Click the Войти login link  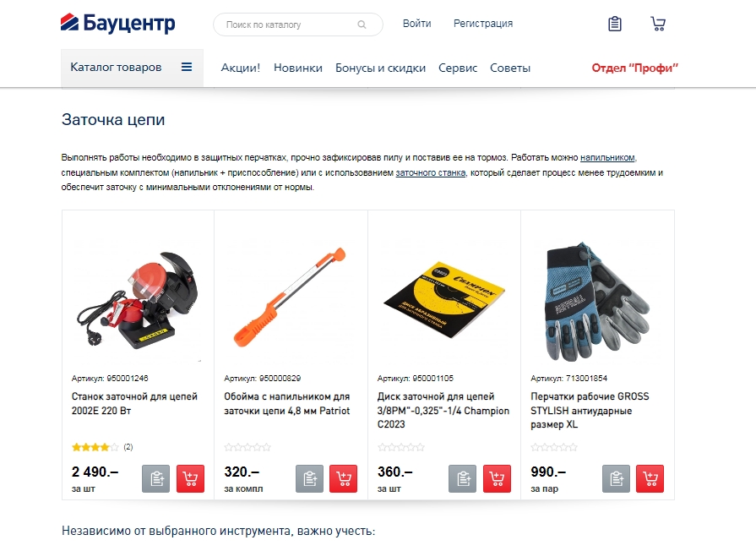[417, 24]
